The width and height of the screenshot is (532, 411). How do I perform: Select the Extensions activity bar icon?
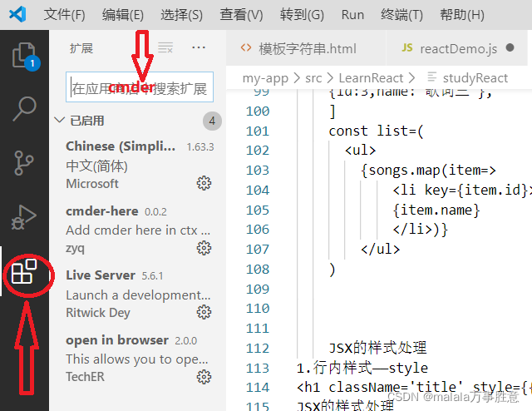coord(24,271)
